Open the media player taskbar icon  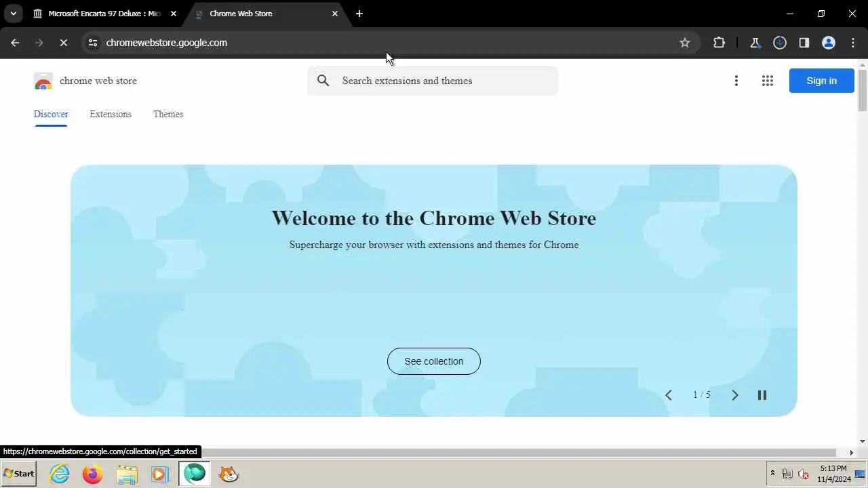point(159,474)
